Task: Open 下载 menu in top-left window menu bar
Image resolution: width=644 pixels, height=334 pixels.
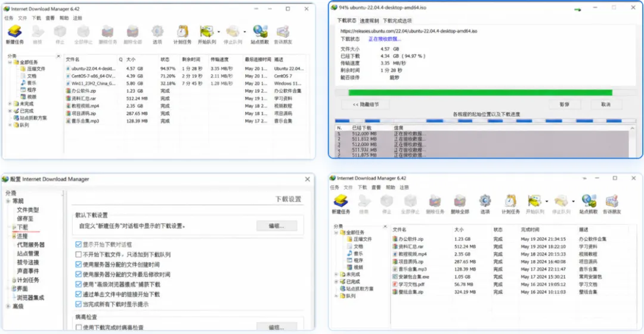Action: [x=36, y=18]
